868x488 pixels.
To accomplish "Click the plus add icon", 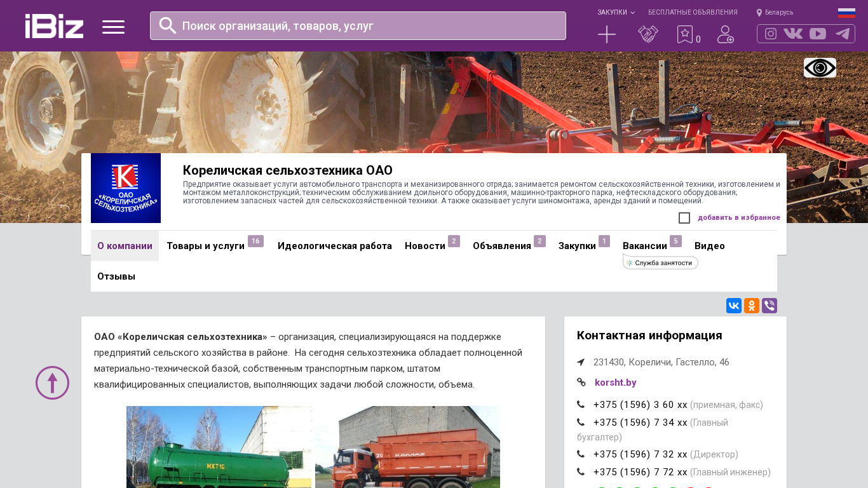I will [x=607, y=34].
